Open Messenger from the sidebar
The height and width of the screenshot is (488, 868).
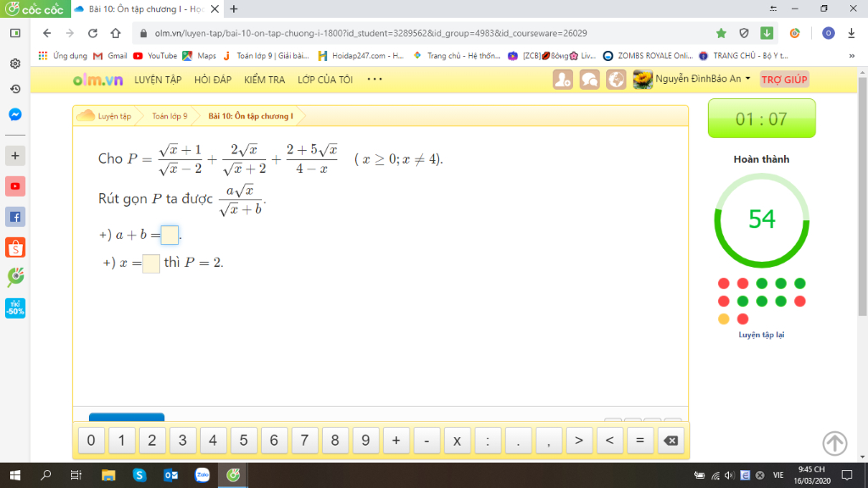click(x=15, y=114)
